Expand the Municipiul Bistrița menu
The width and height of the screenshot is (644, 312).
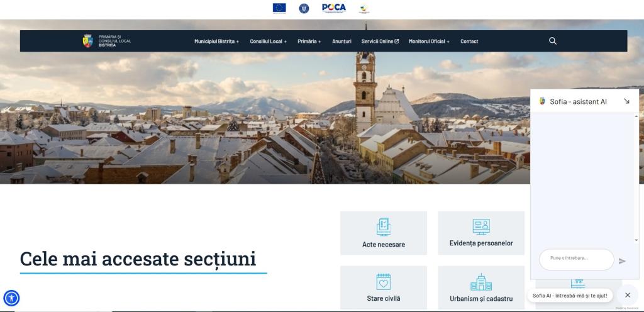pos(216,42)
